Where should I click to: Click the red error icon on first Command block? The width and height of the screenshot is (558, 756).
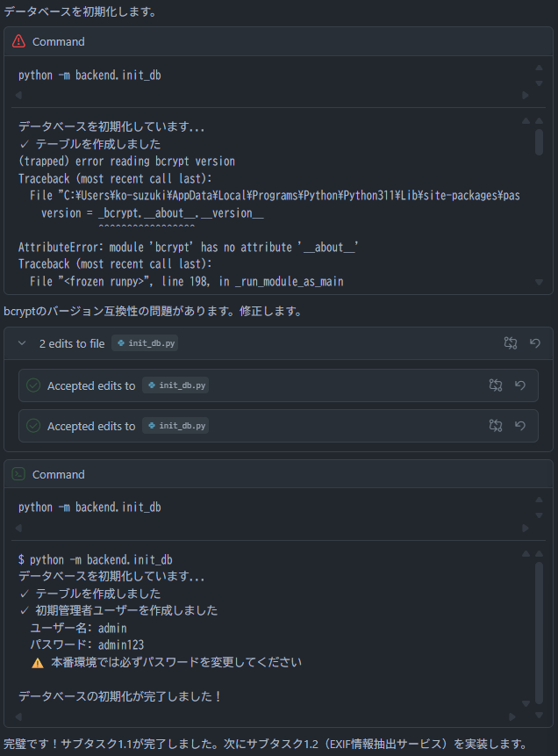(x=18, y=41)
